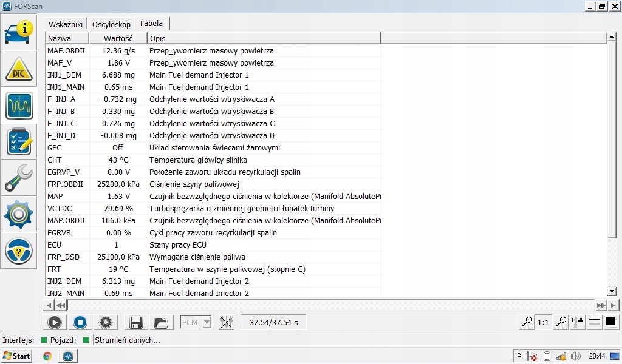Step timeline back one frame
Image resolution: width=622 pixels, height=364 pixels.
tap(49, 305)
